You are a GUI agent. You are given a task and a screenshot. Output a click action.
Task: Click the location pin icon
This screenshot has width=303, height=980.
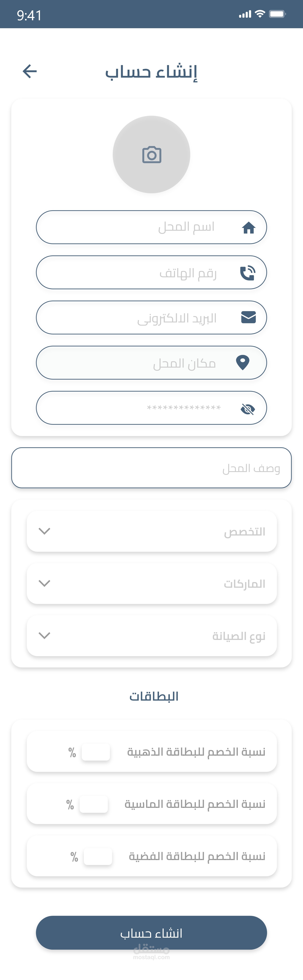(243, 362)
